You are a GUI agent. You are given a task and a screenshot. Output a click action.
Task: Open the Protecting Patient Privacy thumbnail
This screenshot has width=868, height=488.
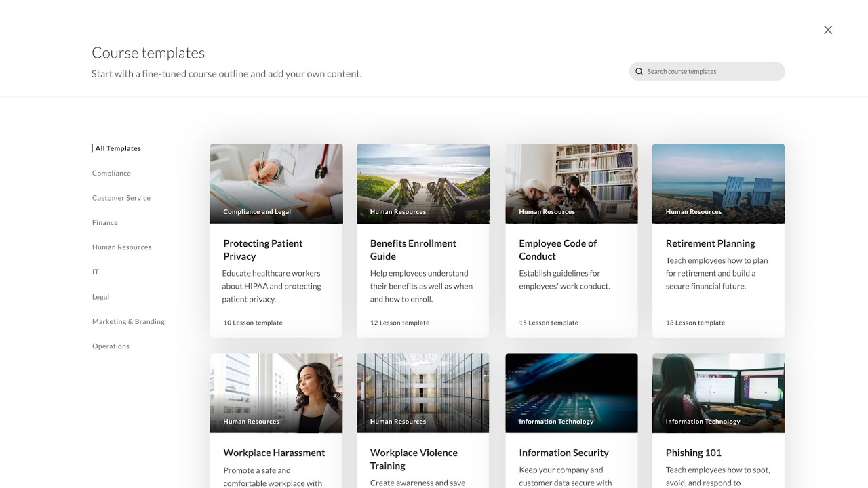(276, 184)
